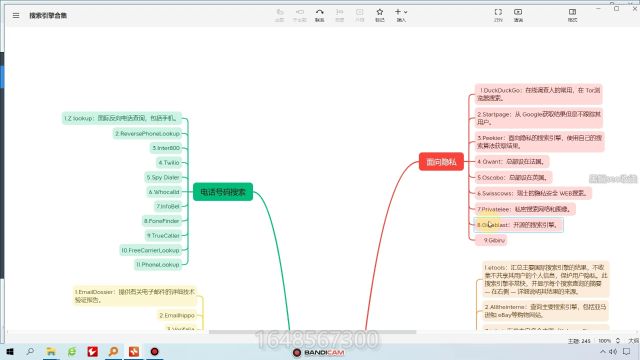Viewport: 640px width, 360px height.
Task: Click the horizontal canvas scrollbar
Action: pos(312,332)
